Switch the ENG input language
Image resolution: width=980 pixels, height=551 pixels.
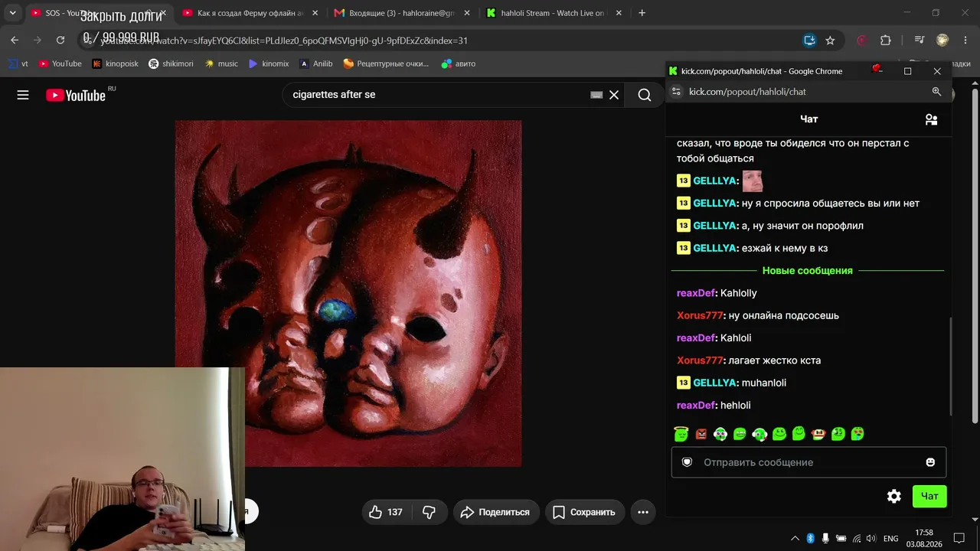[x=890, y=538]
